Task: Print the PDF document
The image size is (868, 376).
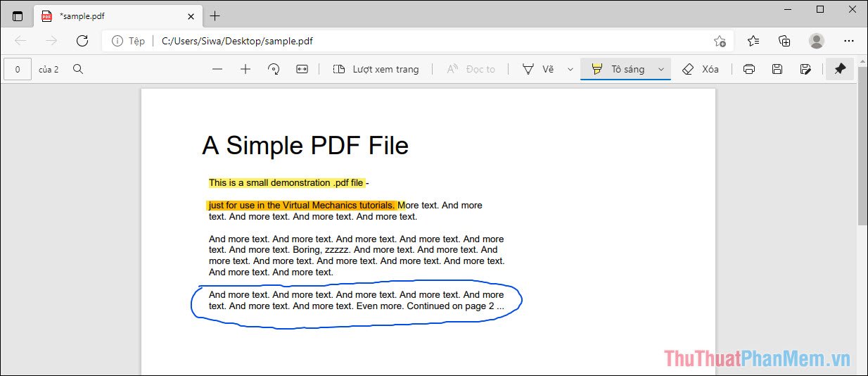Action: point(749,69)
